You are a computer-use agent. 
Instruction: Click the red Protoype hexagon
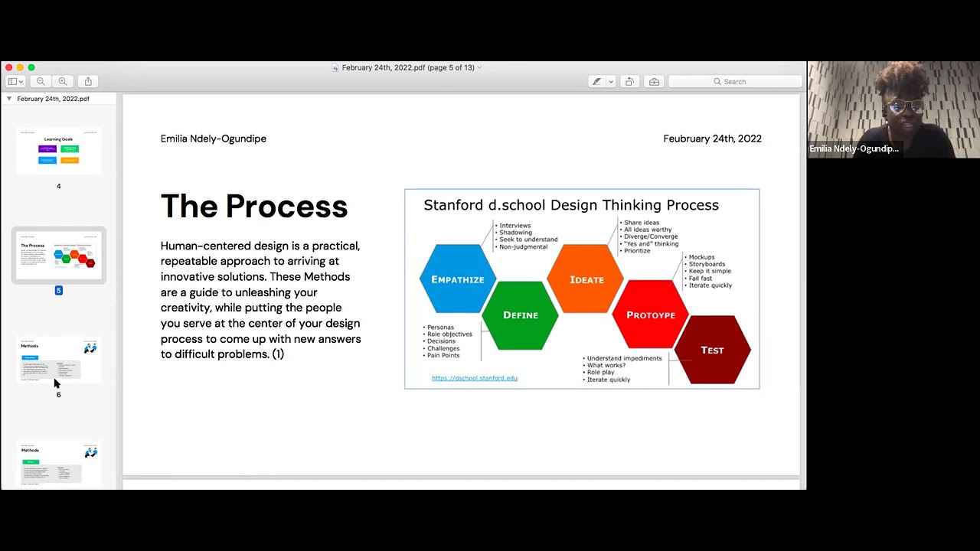click(x=650, y=315)
